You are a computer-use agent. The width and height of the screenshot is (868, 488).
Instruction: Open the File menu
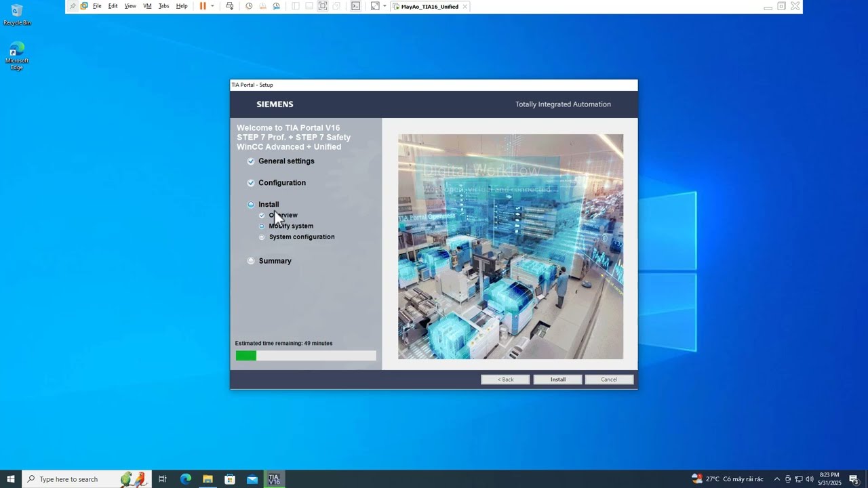pyautogui.click(x=97, y=6)
